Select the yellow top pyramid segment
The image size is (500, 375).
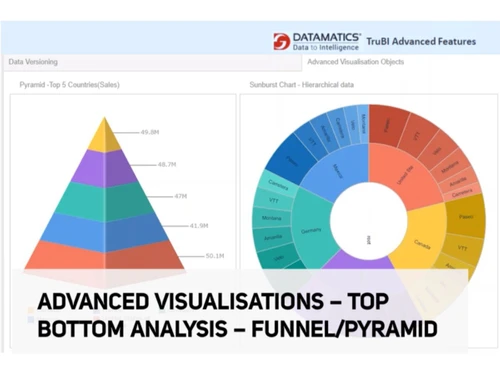pos(104,138)
